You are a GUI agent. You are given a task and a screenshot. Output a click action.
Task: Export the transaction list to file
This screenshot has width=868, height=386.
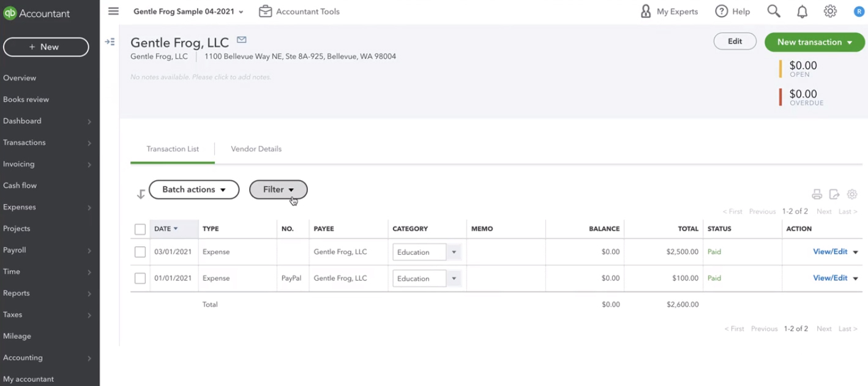point(834,194)
